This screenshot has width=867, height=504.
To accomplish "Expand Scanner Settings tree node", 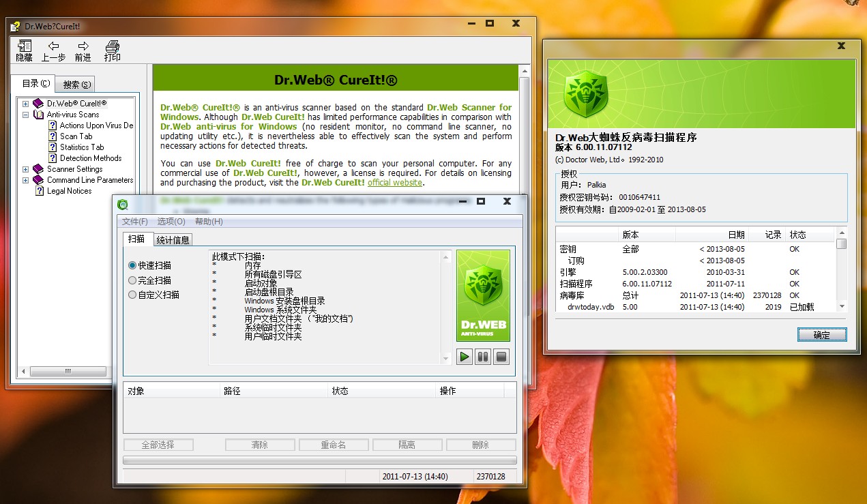I will pos(25,169).
